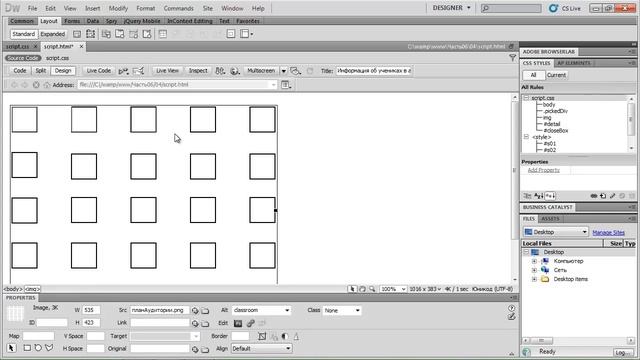The image size is (640, 360).
Task: Select Hand tool in status bar
Action: pos(362,289)
